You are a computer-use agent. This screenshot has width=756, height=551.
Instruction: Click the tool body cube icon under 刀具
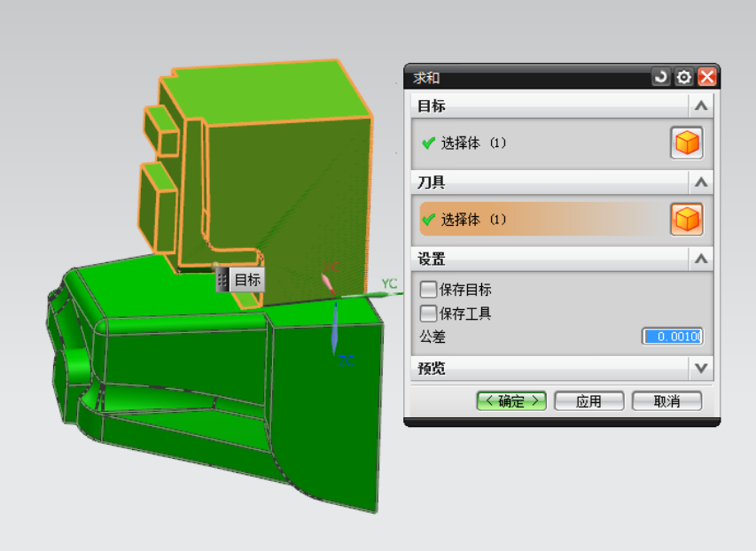pyautogui.click(x=687, y=220)
